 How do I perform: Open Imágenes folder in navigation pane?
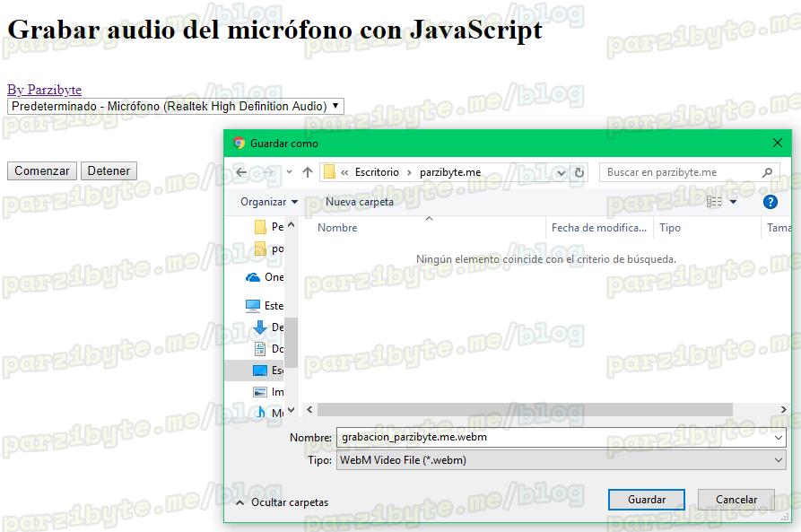[269, 392]
